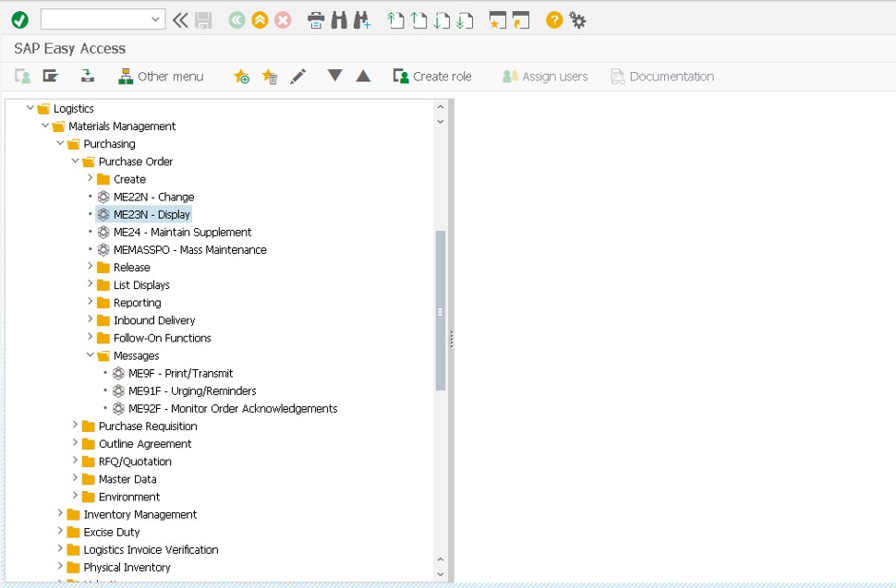896x588 pixels.
Task: Select the Follow-On Functions folder label
Action: [x=163, y=338]
